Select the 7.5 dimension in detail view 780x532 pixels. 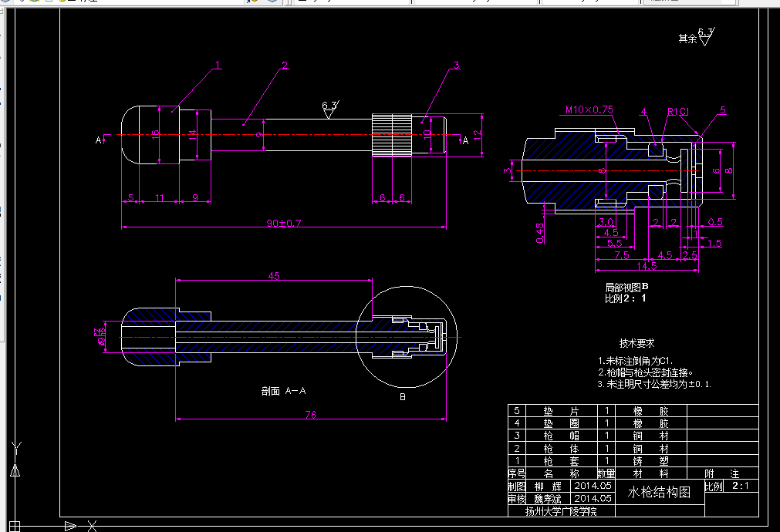click(x=622, y=254)
